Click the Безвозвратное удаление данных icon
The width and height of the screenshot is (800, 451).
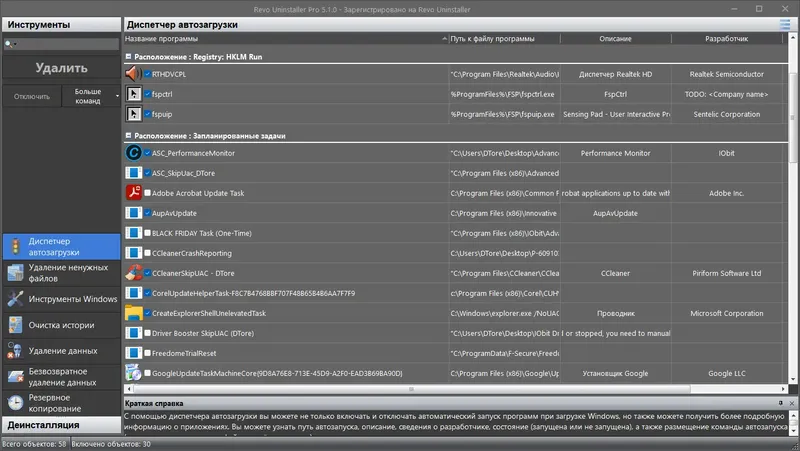click(x=15, y=377)
